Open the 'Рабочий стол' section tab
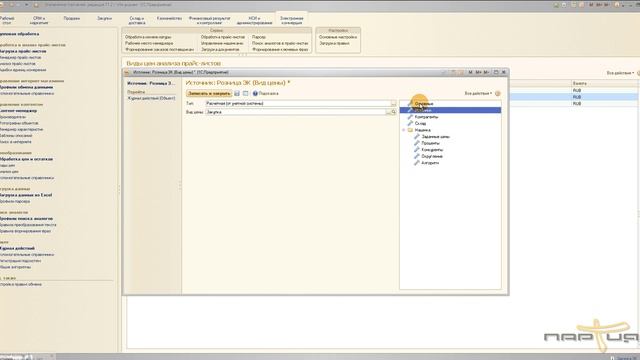 point(7,20)
